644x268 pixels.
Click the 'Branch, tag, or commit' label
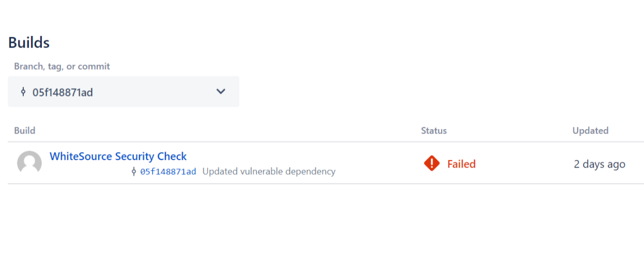pyautogui.click(x=62, y=67)
